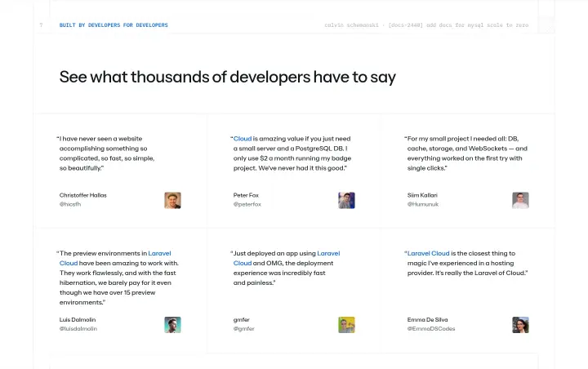The width and height of the screenshot is (588, 369).
Task: Click the line number 7 marker
Action: (x=42, y=25)
